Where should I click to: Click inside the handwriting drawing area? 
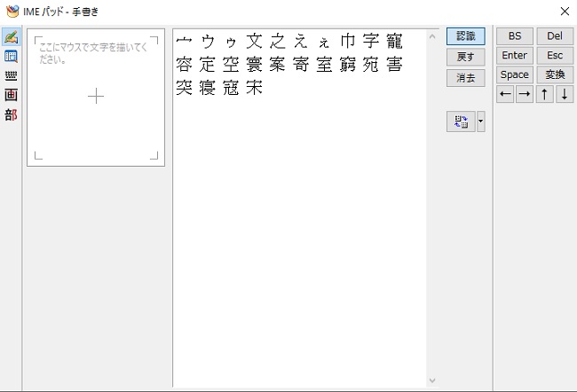coord(96,97)
